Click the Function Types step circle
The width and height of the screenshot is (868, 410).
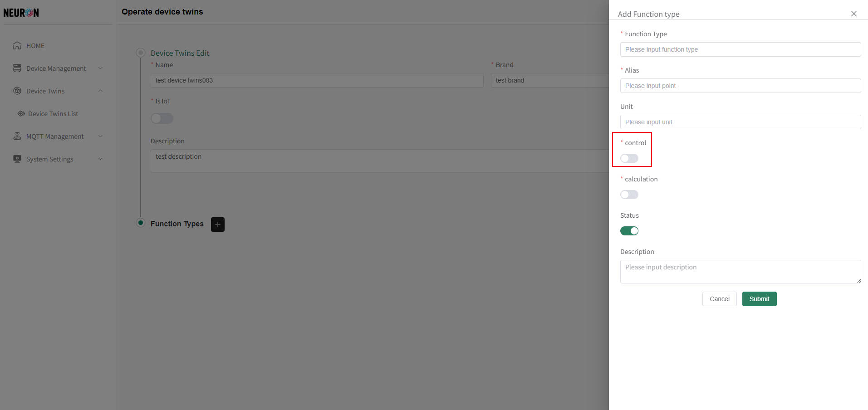coord(141,223)
